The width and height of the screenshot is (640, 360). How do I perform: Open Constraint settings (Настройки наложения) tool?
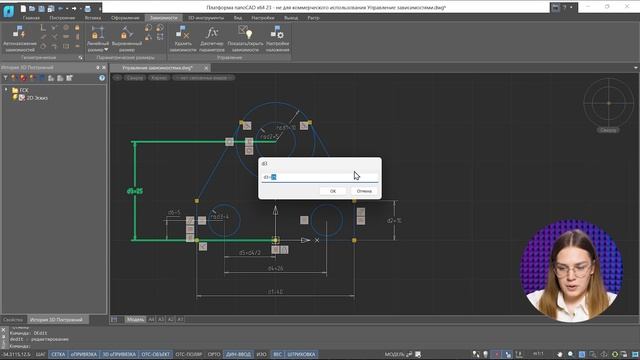(x=277, y=38)
